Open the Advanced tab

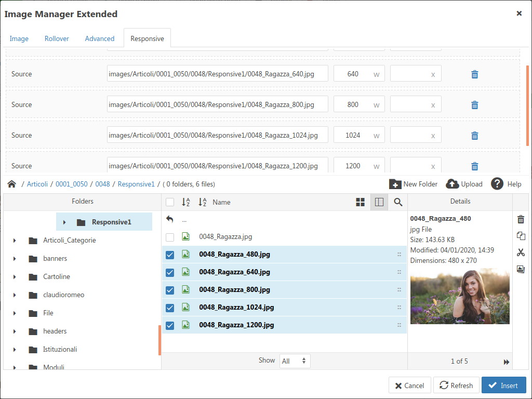click(x=100, y=38)
